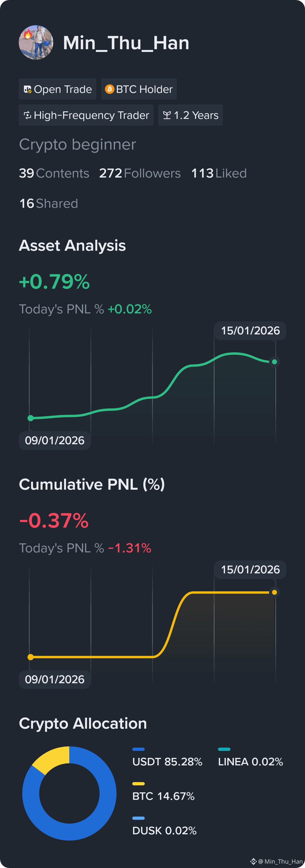Click the Open Trade badge icon

pos(27,89)
